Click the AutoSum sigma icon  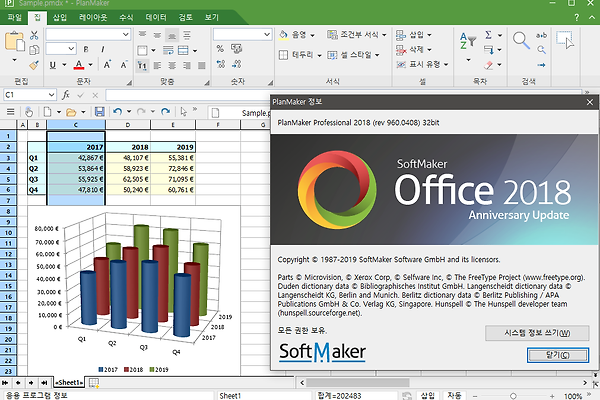coord(489,35)
